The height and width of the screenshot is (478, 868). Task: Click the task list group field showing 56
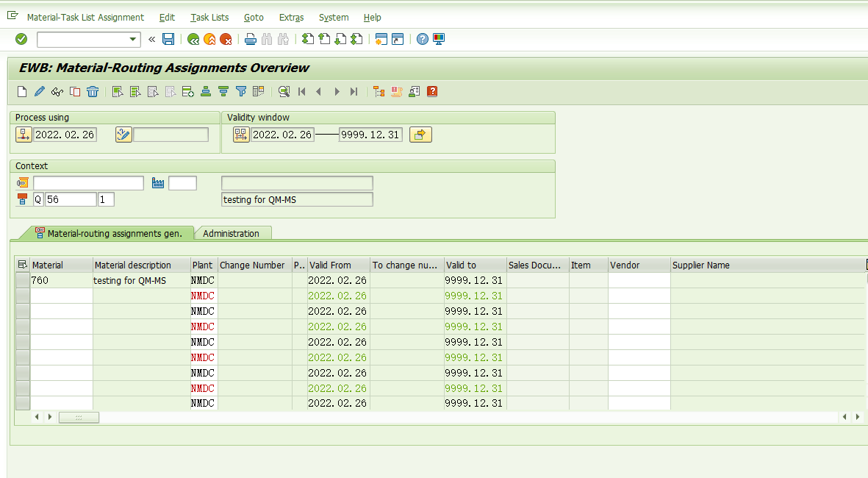click(71, 199)
